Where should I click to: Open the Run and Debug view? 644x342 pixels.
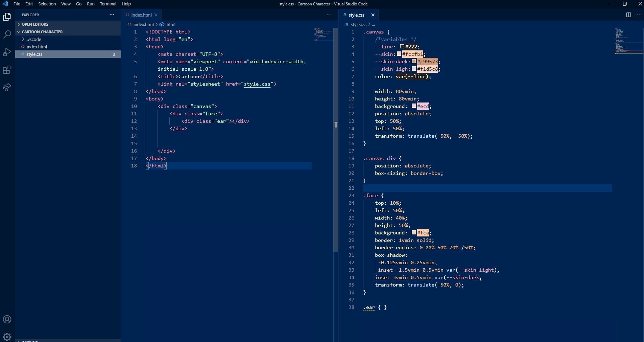point(7,52)
